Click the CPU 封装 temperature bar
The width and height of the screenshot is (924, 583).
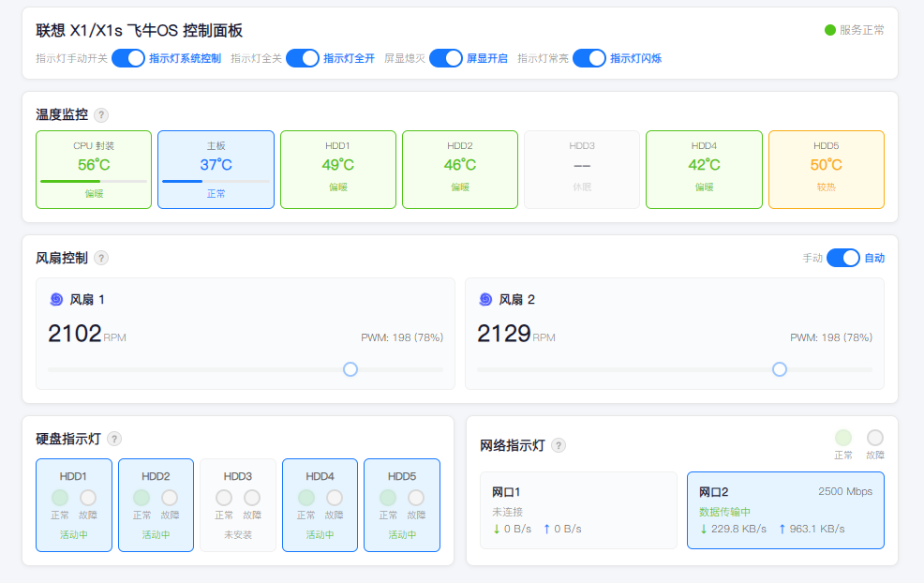tap(94, 182)
